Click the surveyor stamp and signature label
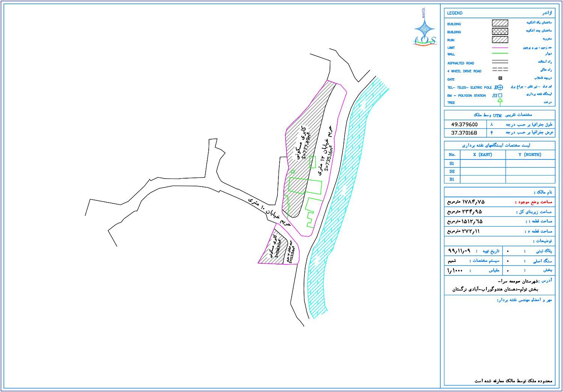The height and width of the screenshot is (392, 563). pos(524,300)
